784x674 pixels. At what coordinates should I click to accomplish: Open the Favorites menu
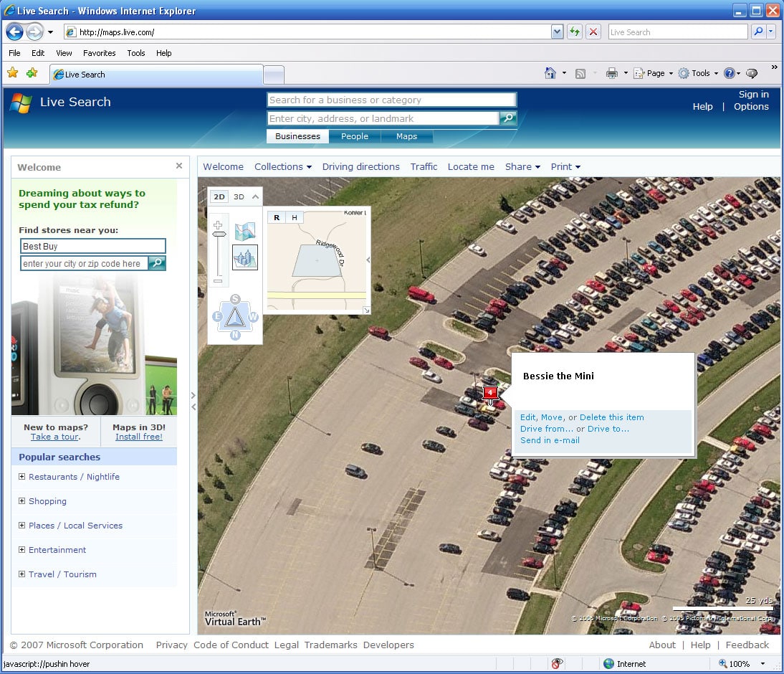pos(99,53)
